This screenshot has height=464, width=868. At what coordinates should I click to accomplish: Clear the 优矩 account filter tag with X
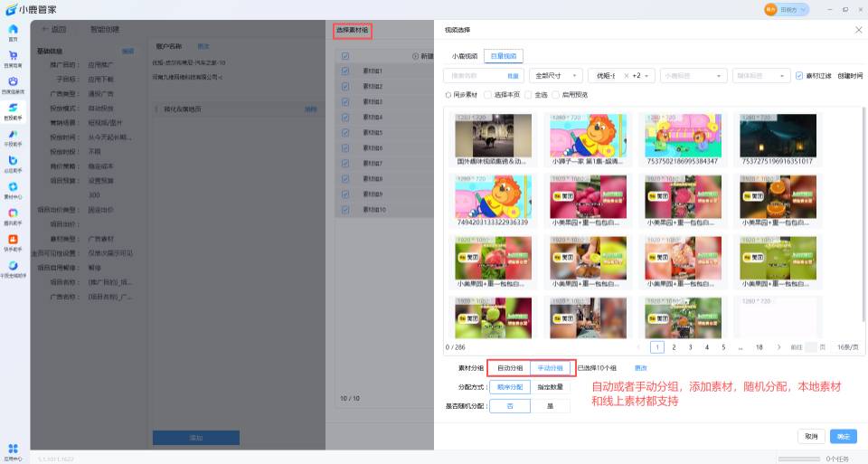pyautogui.click(x=626, y=76)
